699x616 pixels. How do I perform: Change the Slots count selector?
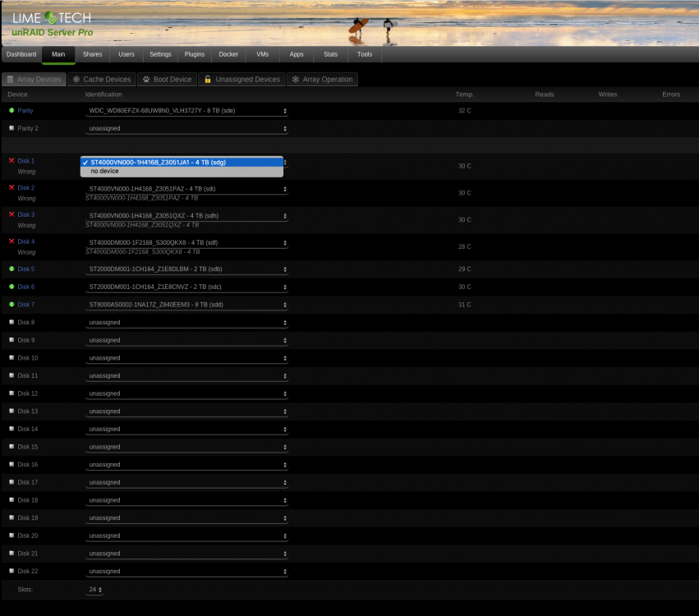[94, 590]
